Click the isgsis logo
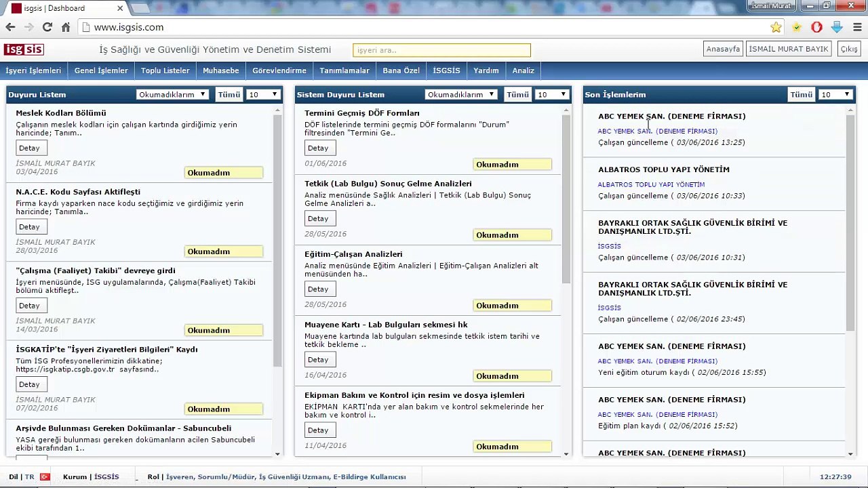This screenshot has height=488, width=868. coord(24,49)
